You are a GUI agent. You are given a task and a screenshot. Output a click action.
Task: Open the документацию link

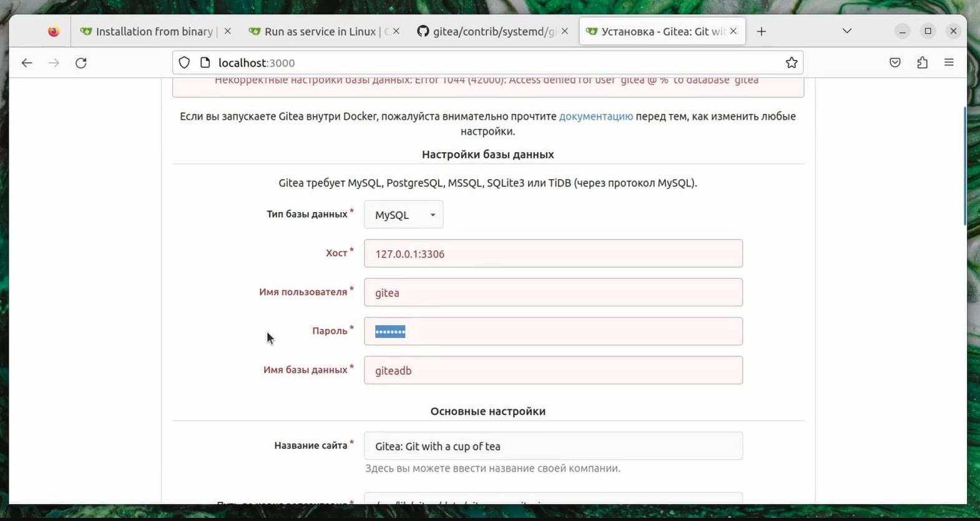(595, 117)
